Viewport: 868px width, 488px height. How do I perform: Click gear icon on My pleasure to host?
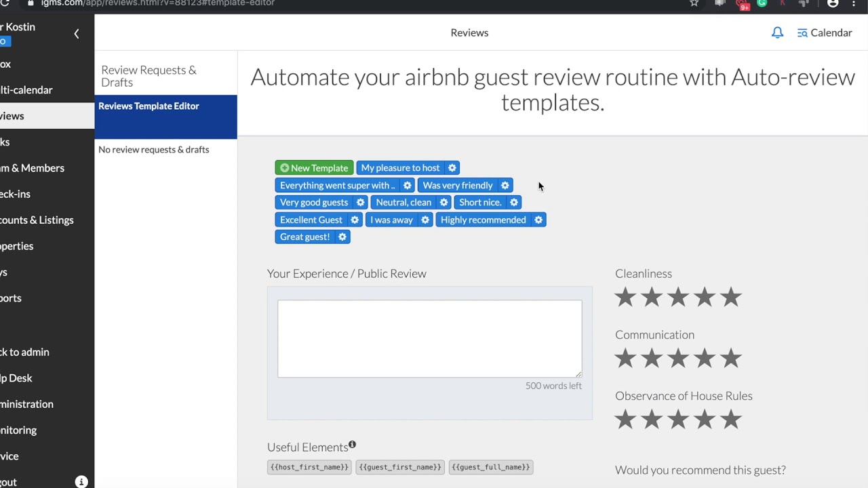(452, 168)
